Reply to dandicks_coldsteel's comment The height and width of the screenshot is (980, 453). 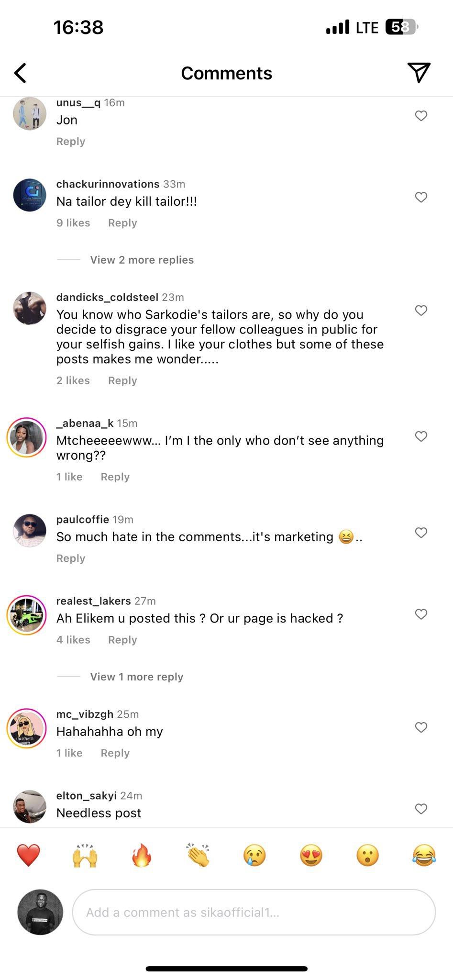[122, 380]
